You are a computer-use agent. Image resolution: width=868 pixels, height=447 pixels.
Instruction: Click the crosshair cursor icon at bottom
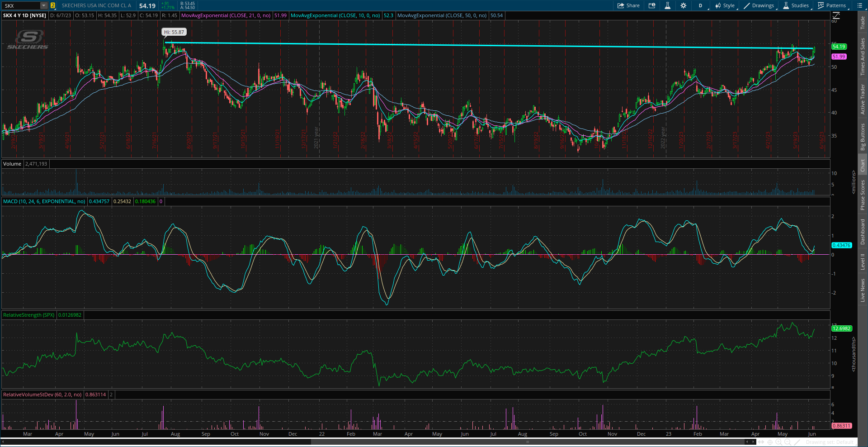point(770,442)
